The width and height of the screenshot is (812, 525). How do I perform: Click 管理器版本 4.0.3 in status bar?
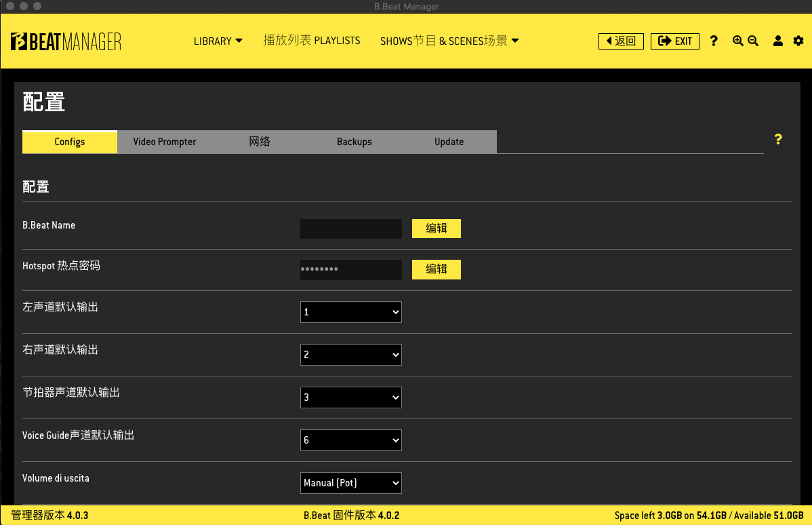49,515
